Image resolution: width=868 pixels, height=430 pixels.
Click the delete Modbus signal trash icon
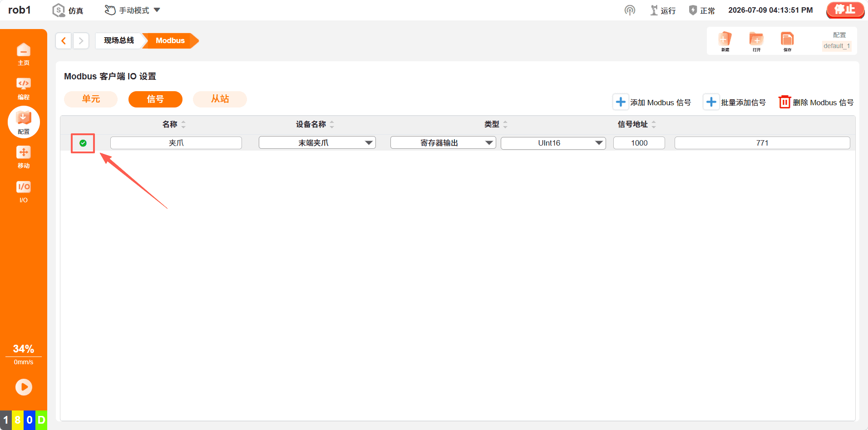click(x=784, y=102)
